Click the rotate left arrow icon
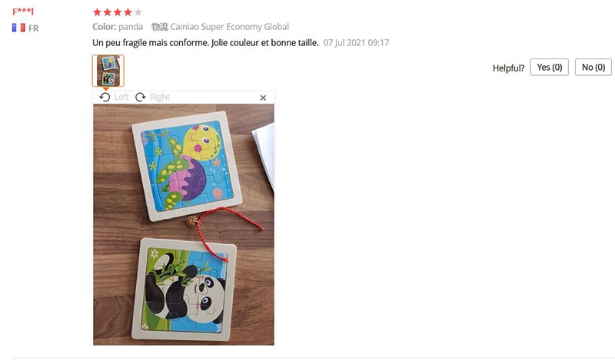The height and width of the screenshot is (364, 615). [105, 97]
